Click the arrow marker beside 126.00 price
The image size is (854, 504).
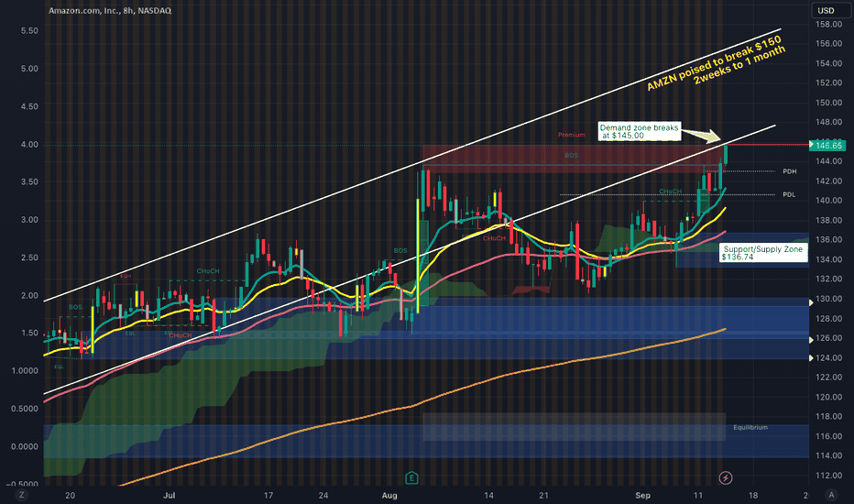pos(811,339)
